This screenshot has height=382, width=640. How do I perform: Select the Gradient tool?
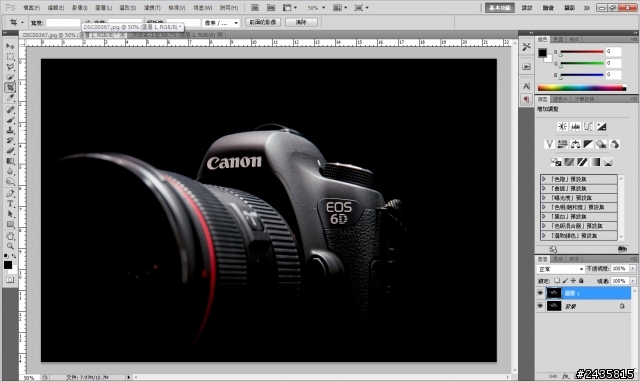10,161
